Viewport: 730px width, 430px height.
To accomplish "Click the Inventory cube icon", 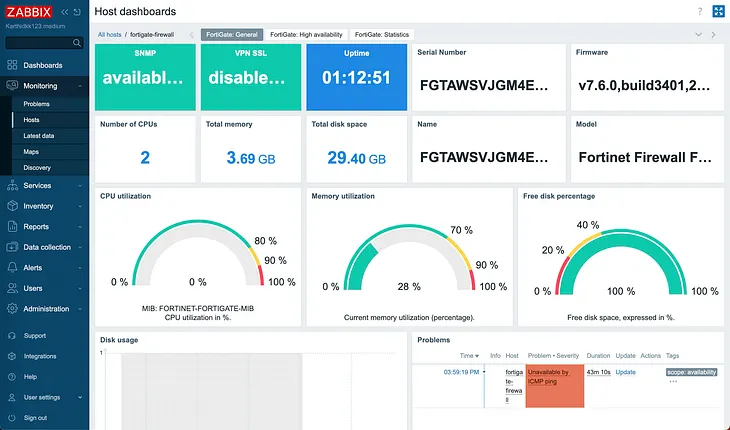I will click(x=12, y=206).
